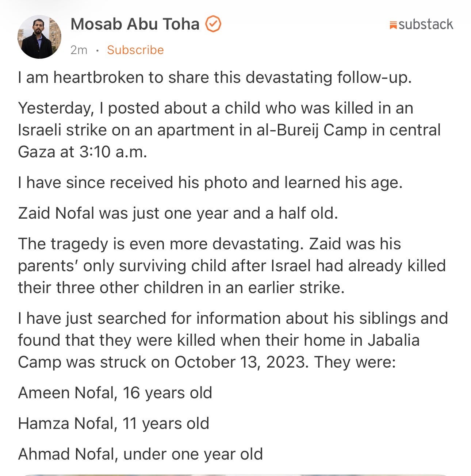Screen dimensions: 471x476
Task: Click the 'Jabalia Camp' location text
Action: click(x=219, y=351)
